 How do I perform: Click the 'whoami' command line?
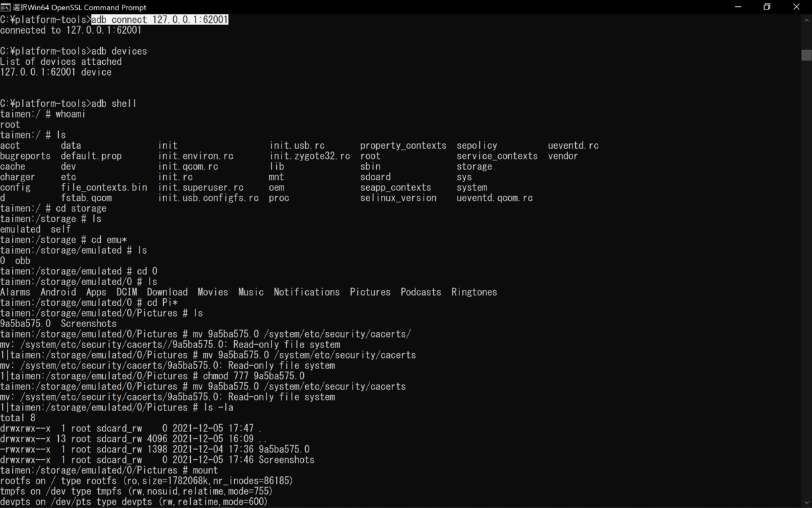pos(43,114)
